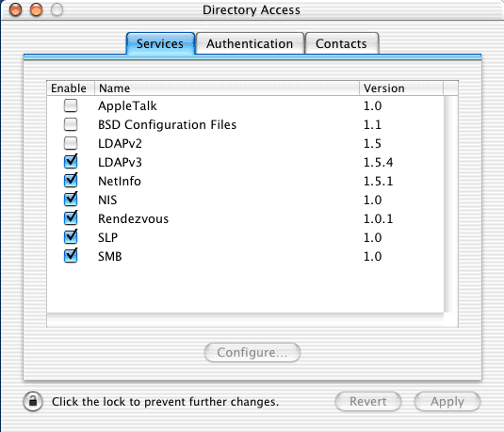Switch to the Authentication tab
Image resolution: width=504 pixels, height=432 pixels.
tap(250, 43)
